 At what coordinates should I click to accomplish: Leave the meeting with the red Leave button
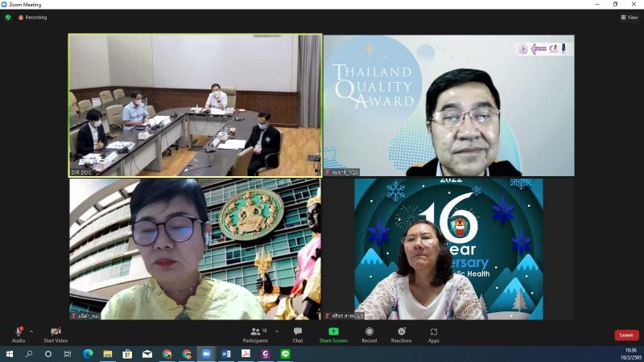pyautogui.click(x=626, y=335)
